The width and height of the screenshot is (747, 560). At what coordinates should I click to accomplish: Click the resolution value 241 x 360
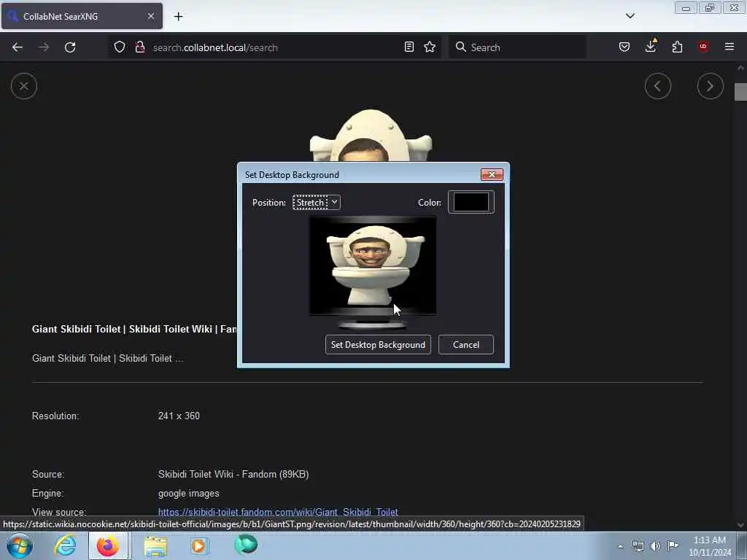179,416
